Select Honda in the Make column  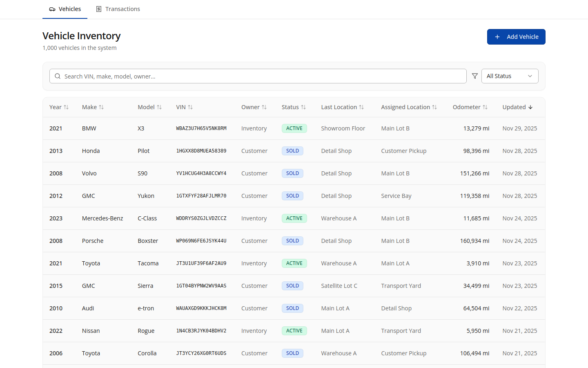click(x=91, y=151)
